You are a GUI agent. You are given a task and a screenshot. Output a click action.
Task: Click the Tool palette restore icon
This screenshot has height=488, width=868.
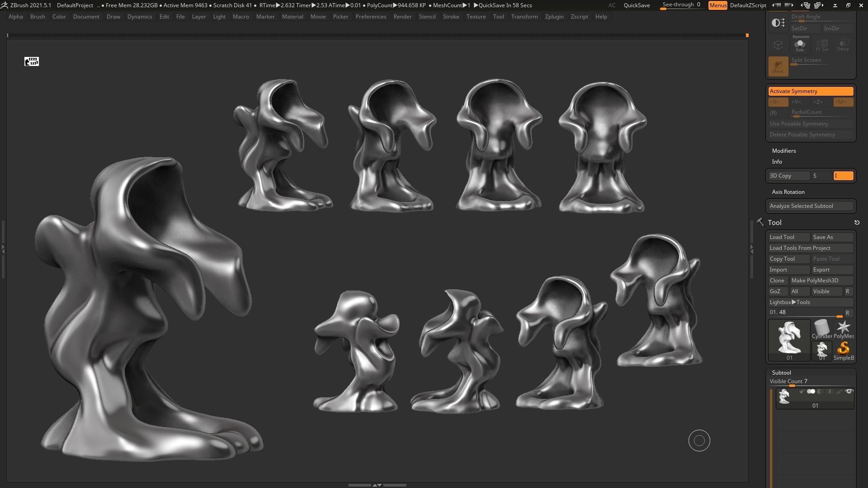click(856, 222)
